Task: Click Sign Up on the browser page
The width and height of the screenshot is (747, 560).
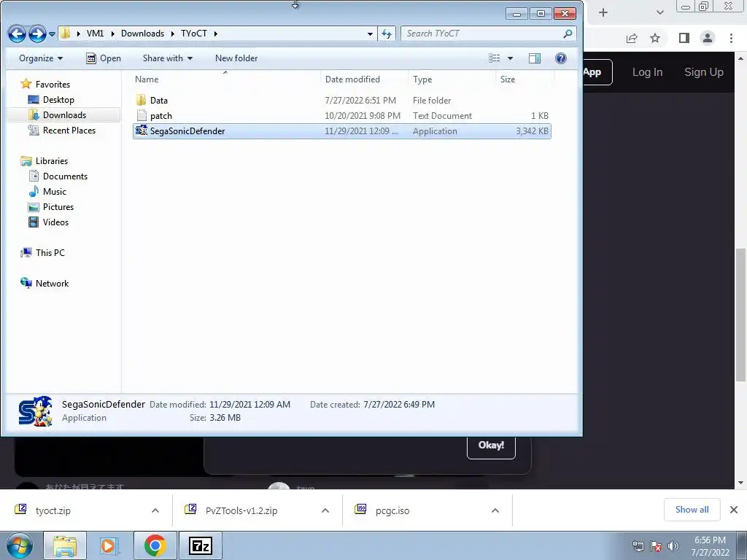Action: (704, 72)
